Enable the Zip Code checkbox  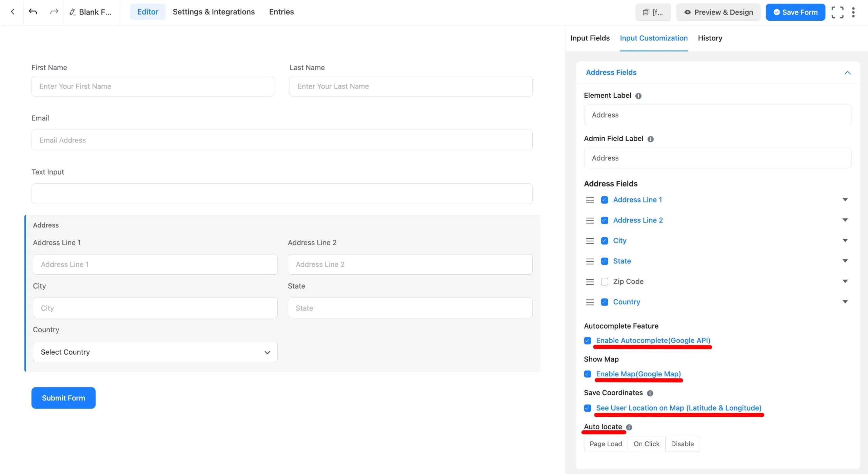(604, 282)
